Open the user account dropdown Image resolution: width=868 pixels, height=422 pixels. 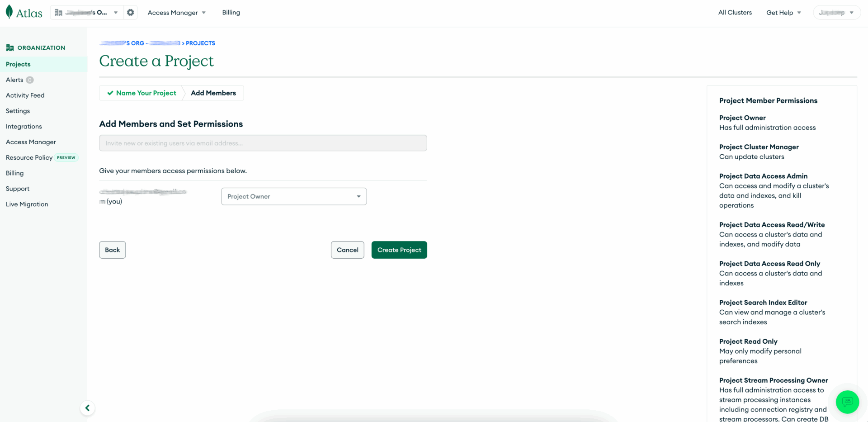coord(836,13)
